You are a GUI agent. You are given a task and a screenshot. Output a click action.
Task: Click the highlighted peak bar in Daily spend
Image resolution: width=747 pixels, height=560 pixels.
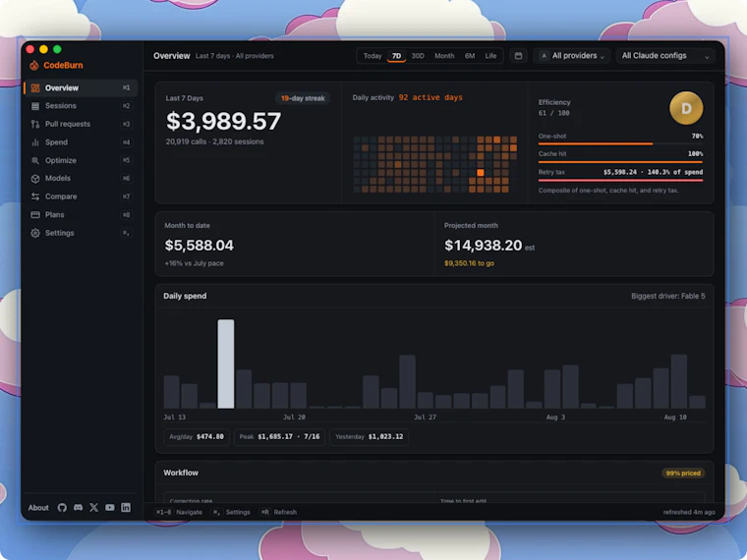226,364
